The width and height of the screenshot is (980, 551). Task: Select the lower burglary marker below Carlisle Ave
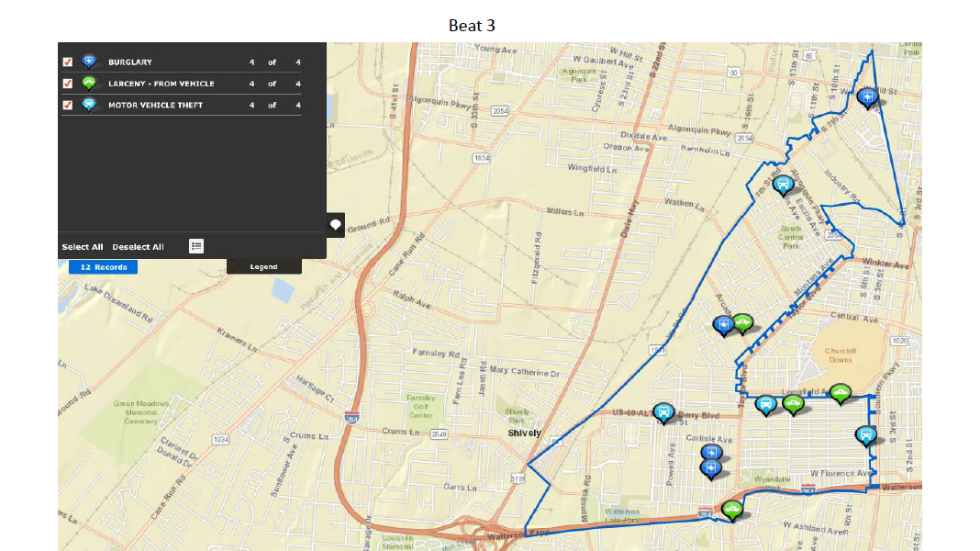click(x=710, y=468)
